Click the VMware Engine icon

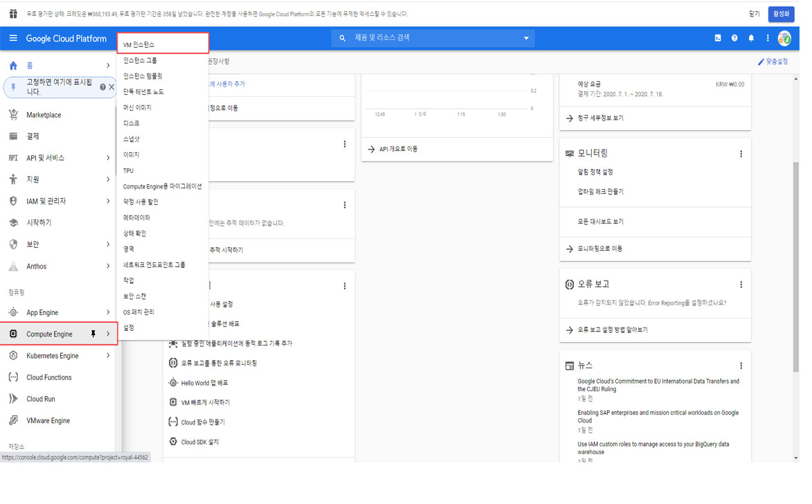pyautogui.click(x=13, y=421)
